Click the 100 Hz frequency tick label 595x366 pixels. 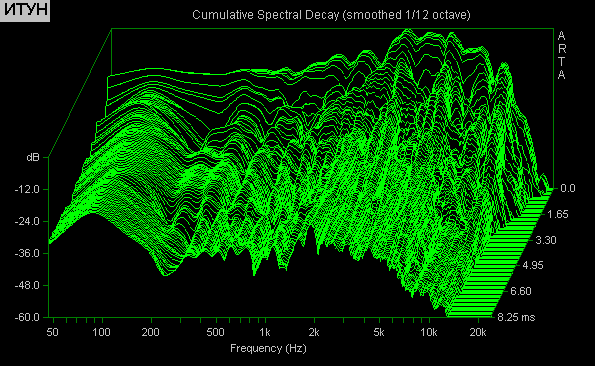101,332
